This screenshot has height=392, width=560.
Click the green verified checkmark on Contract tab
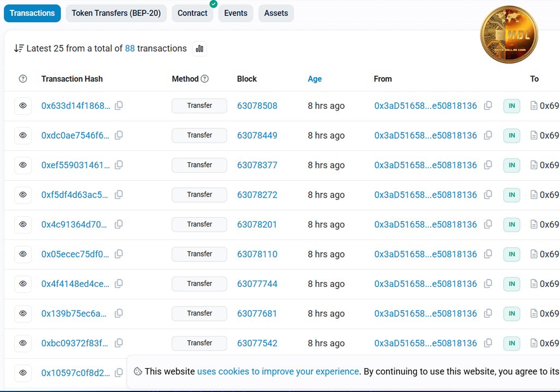(x=213, y=5)
